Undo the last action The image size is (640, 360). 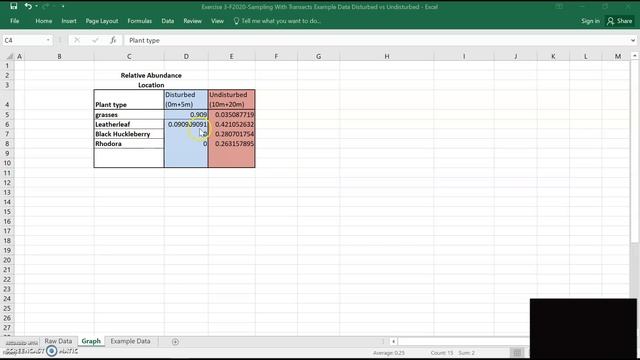point(28,6)
